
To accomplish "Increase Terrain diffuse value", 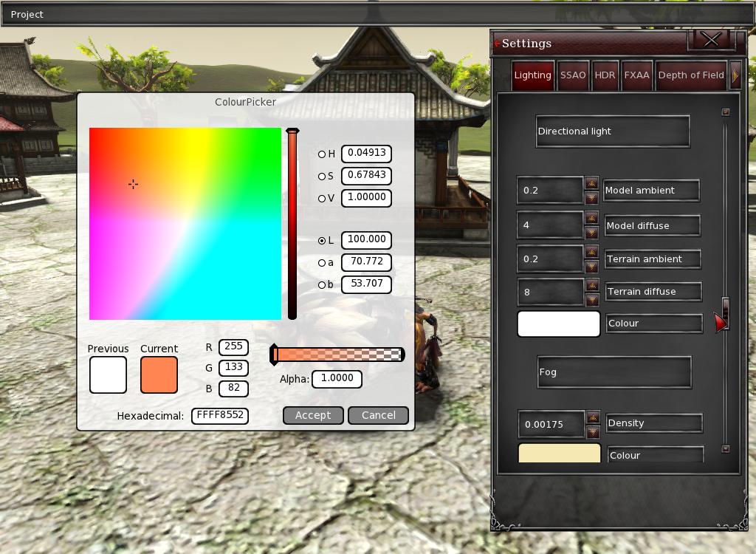I will point(593,284).
